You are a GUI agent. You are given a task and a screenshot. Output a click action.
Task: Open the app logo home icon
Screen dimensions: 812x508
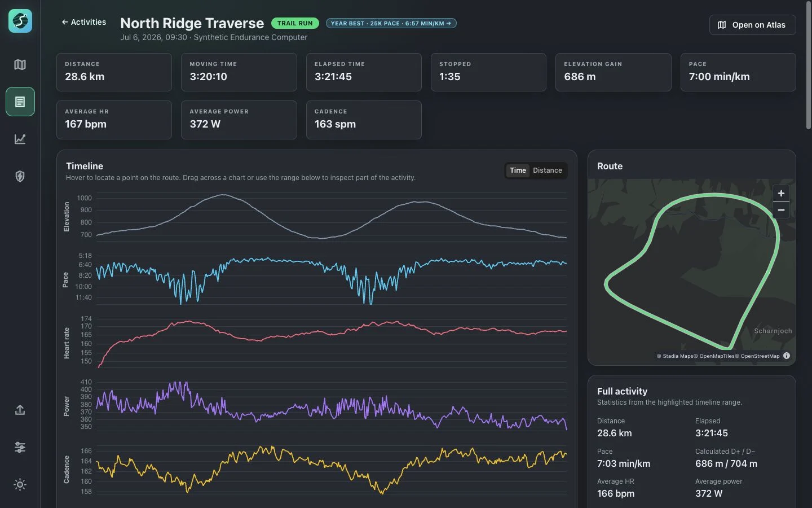[x=20, y=21]
